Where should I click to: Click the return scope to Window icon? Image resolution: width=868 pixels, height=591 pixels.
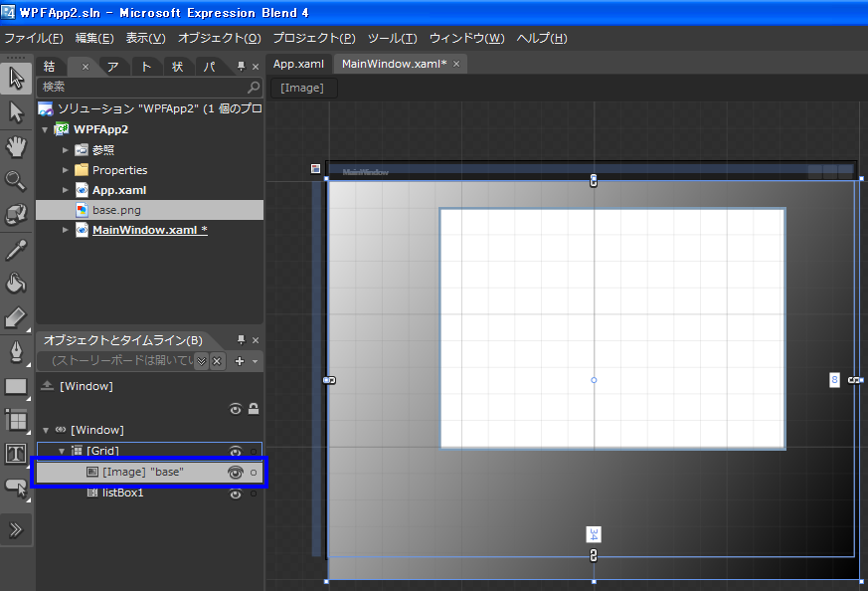coord(47,385)
